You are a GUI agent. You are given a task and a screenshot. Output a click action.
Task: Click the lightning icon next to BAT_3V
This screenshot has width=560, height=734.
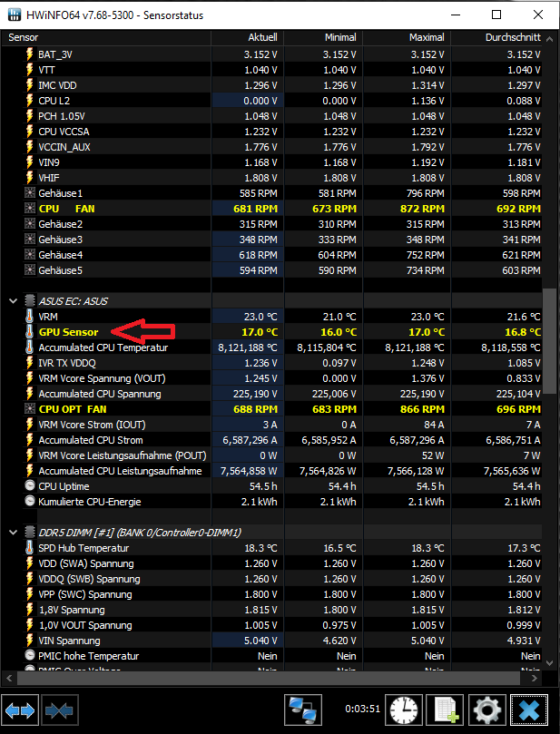tap(30, 54)
